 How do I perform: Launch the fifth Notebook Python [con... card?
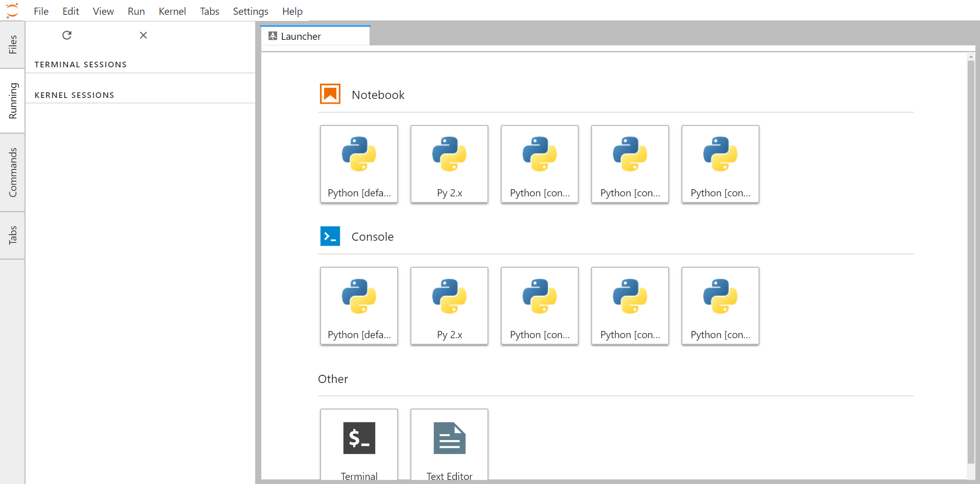[x=720, y=164]
